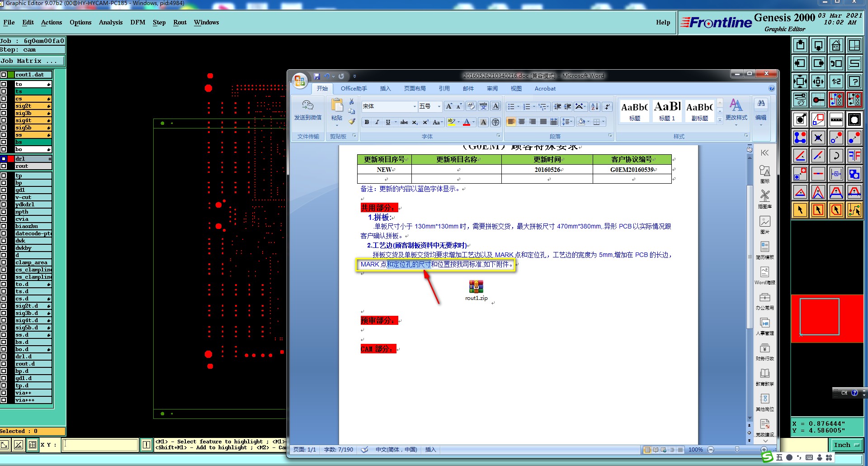The height and width of the screenshot is (466, 868).
Task: Click the Save icon in Word title bar
Action: (x=316, y=76)
